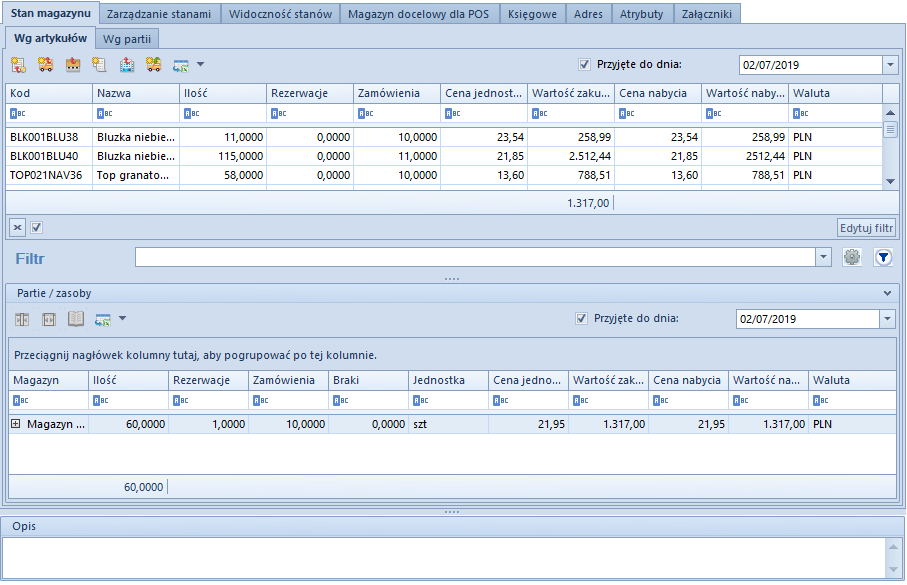Click the filter condition icon under Wartość naby... column
Viewport: 907px width, 585px height.
pyautogui.click(x=714, y=113)
